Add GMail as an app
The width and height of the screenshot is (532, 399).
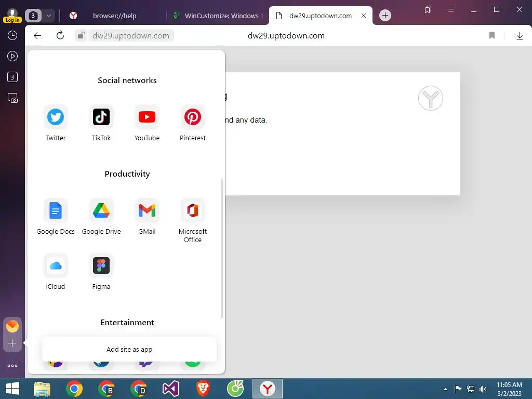pos(147,210)
